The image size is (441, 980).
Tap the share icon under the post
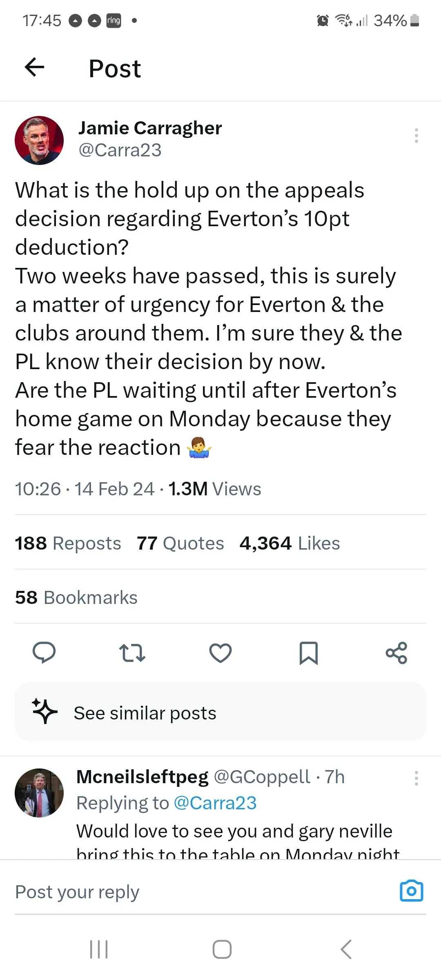click(x=396, y=653)
